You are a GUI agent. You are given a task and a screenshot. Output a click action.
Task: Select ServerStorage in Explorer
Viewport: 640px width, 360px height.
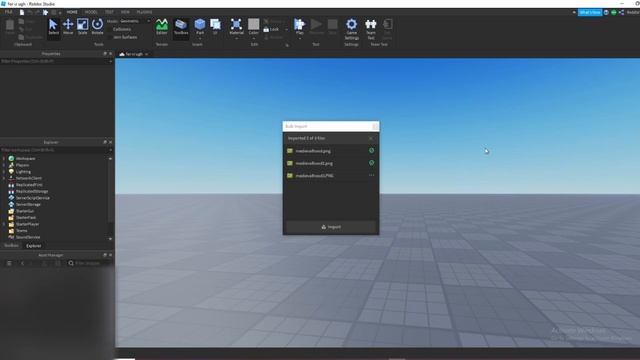(x=28, y=204)
